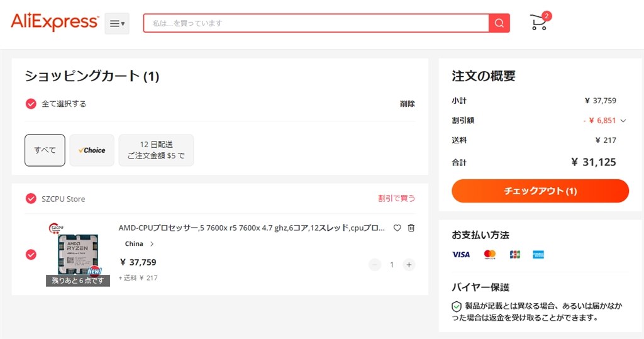Toggle the SZCPU Store checkbox

[x=31, y=199]
